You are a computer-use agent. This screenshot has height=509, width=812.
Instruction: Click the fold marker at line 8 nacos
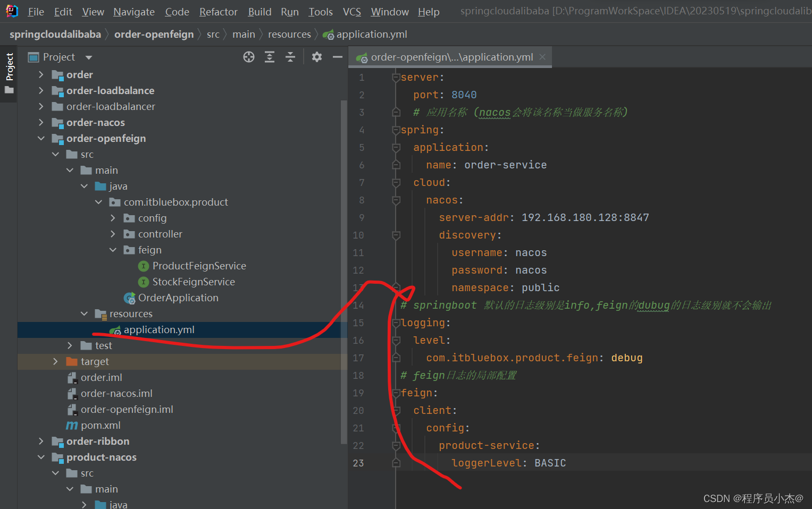click(396, 200)
